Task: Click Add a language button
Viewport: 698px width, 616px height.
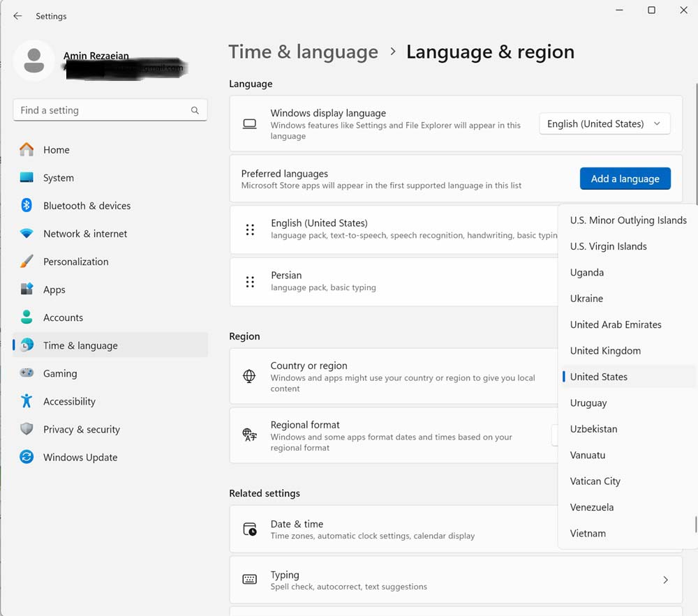Action: 625,179
